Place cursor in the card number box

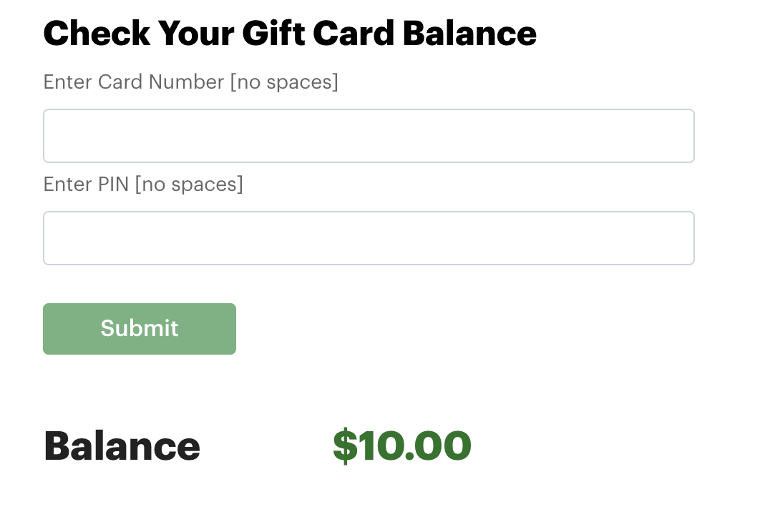tap(369, 136)
